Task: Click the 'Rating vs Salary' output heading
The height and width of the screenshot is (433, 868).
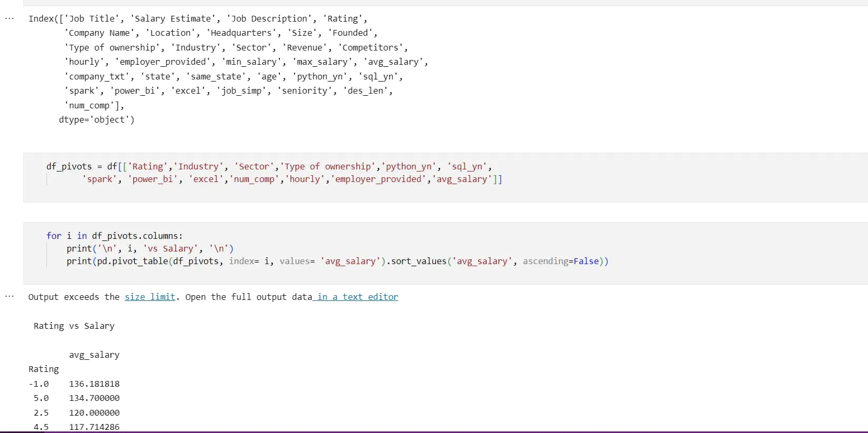Action: pyautogui.click(x=74, y=326)
